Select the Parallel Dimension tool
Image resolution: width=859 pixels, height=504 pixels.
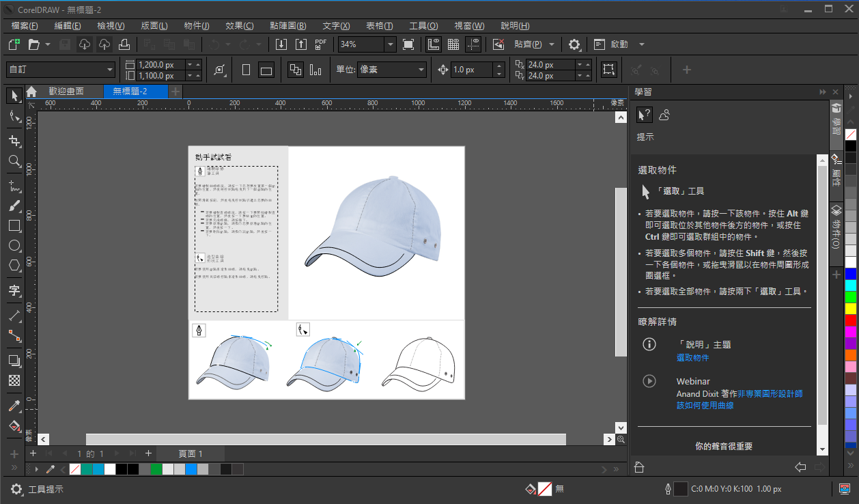14,316
